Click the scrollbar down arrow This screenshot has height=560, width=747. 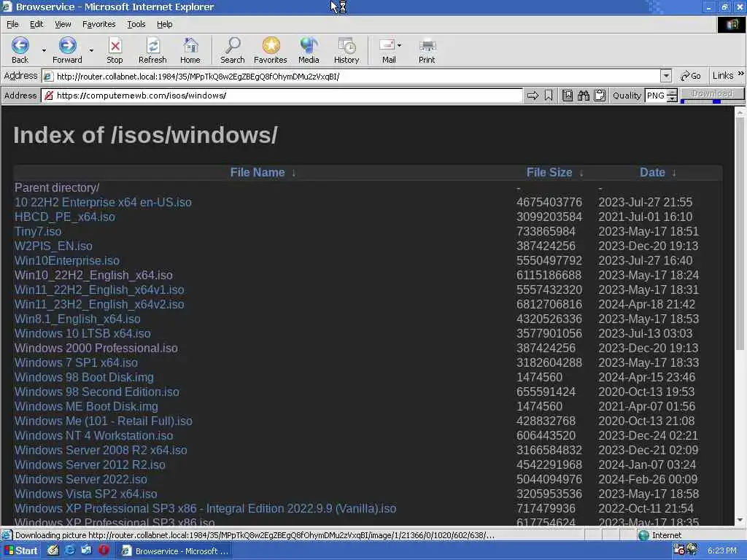pos(740,520)
